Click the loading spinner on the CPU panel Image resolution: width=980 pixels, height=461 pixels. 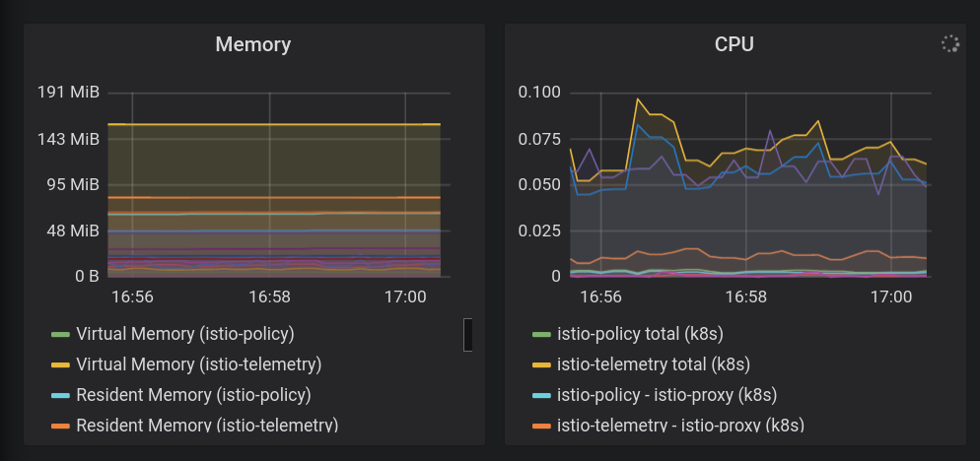[x=949, y=44]
